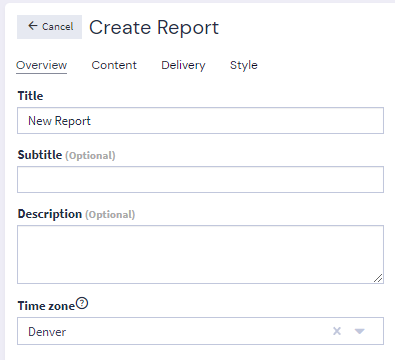Click the Denver time zone value
This screenshot has width=395, height=360.
tap(47, 332)
